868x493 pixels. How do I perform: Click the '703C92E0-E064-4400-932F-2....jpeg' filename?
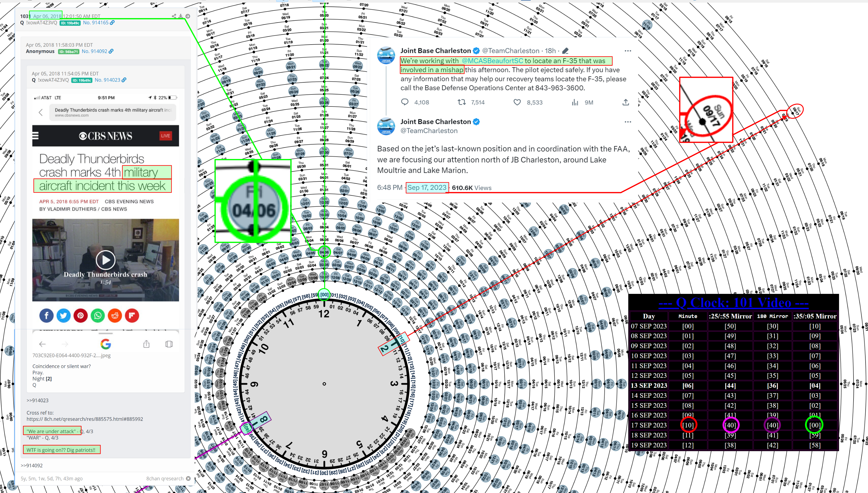71,355
